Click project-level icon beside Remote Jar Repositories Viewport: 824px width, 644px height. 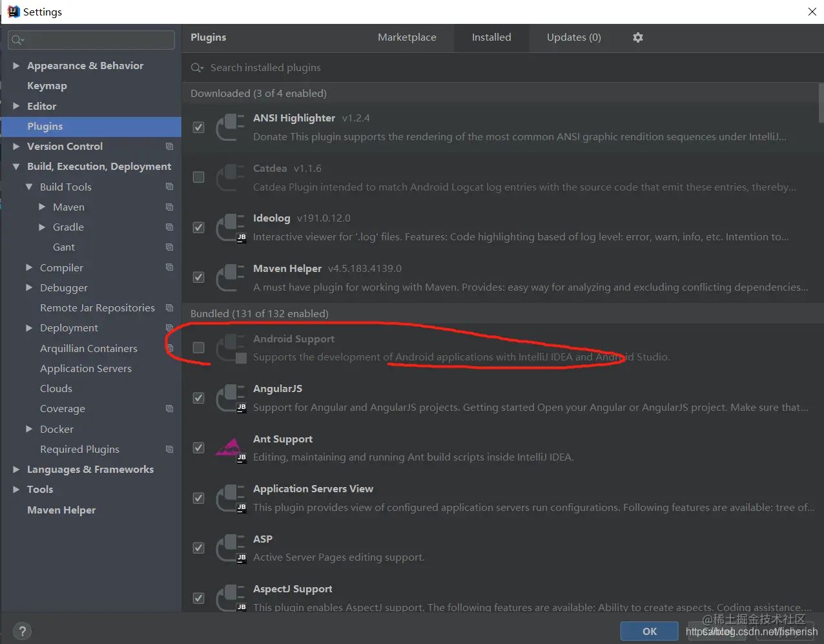pyautogui.click(x=169, y=308)
